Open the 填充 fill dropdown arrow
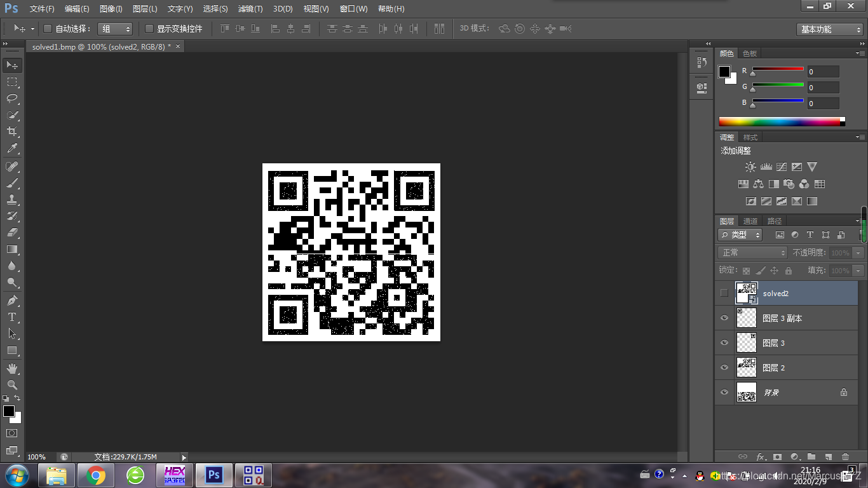 [858, 271]
